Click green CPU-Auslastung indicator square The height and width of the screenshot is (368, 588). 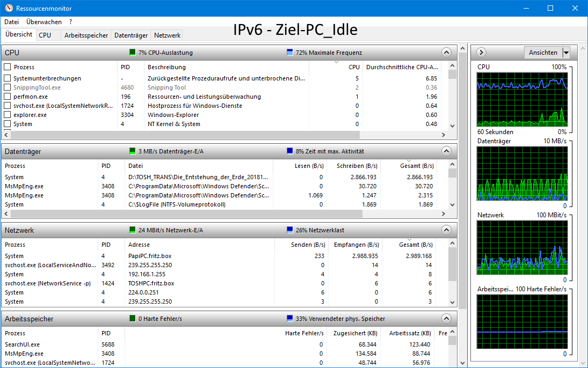click(x=133, y=53)
